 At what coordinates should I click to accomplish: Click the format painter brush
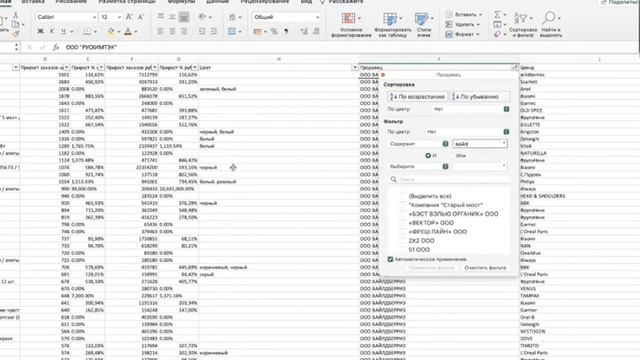[16, 34]
